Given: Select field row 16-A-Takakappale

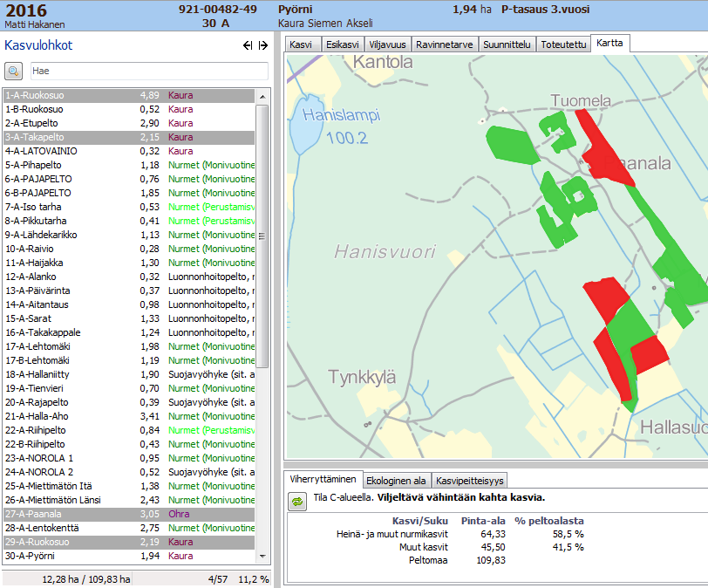Looking at the screenshot, I should coord(129,333).
